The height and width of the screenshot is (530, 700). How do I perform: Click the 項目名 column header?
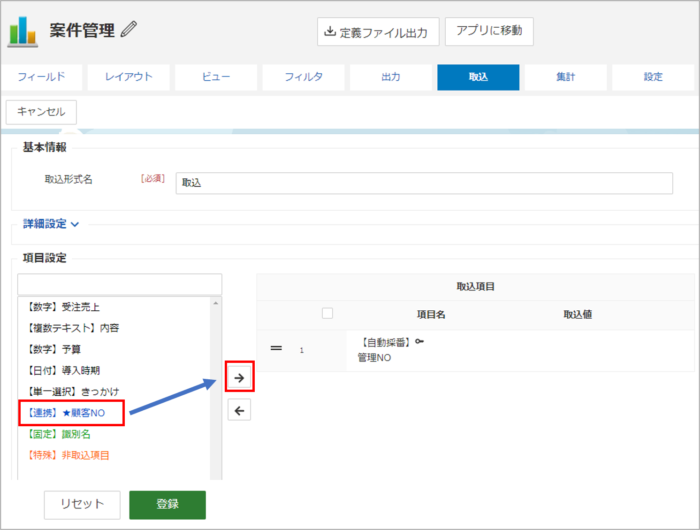(431, 314)
